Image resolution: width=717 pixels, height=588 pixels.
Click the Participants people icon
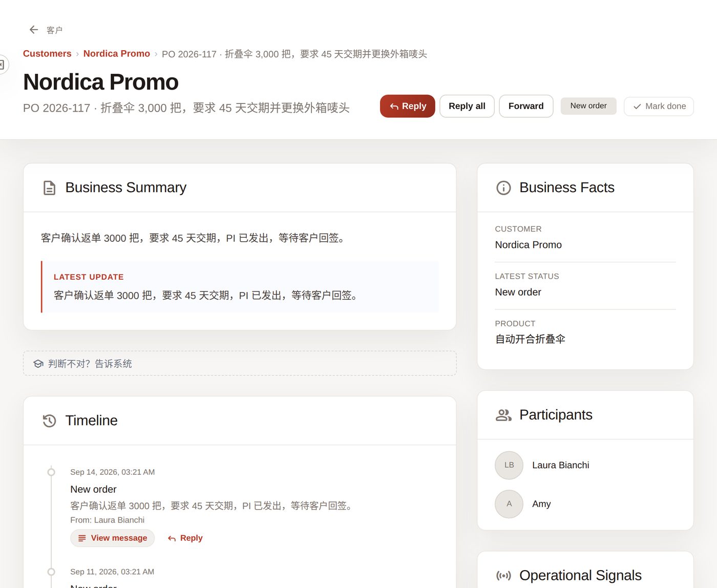coord(503,415)
